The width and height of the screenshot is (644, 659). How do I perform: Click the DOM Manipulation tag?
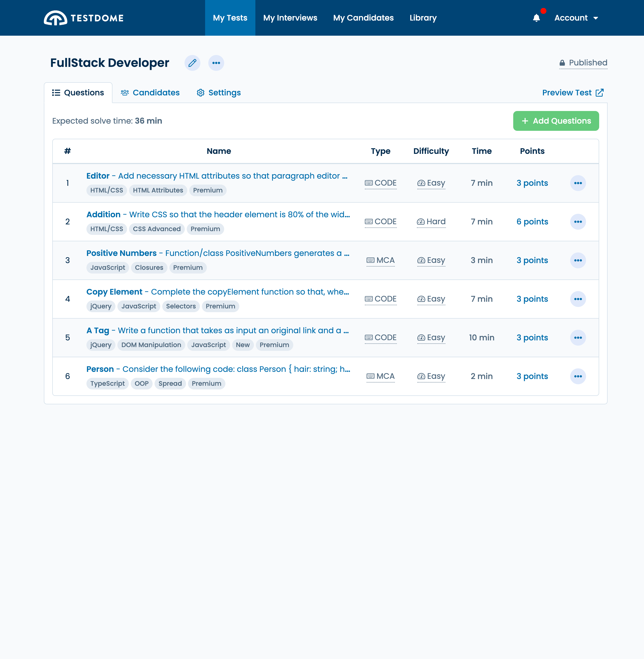coord(151,345)
